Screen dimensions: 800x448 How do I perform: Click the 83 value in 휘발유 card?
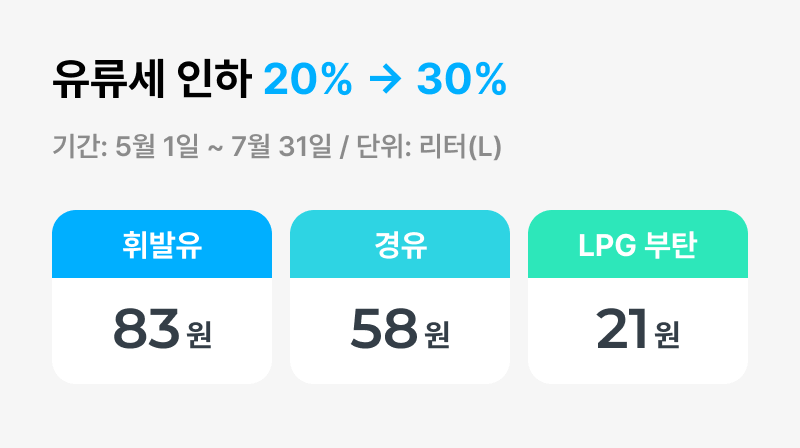(146, 329)
